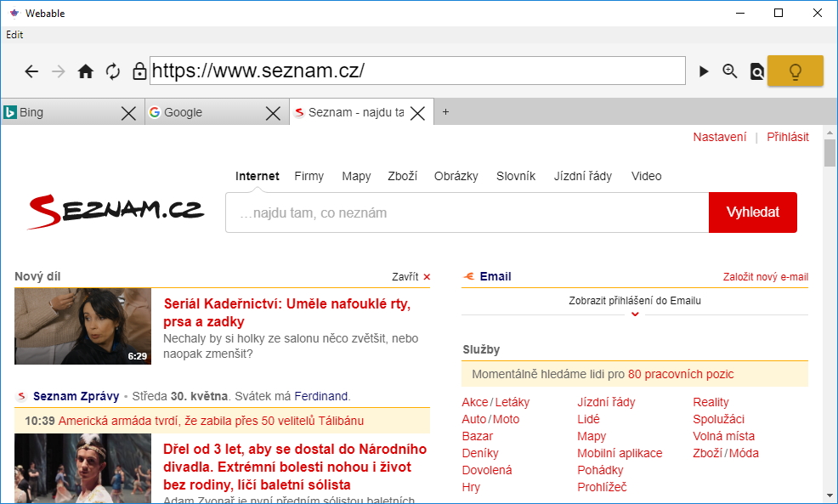Screen dimensions: 838x504
Task: Click Založit nový e-mail link
Action: click(765, 277)
